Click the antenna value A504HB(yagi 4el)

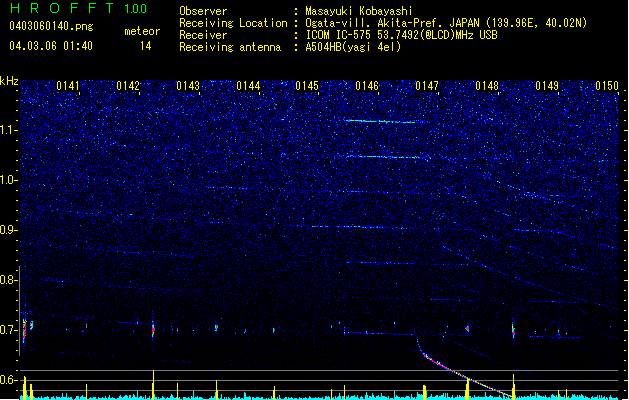pos(353,47)
